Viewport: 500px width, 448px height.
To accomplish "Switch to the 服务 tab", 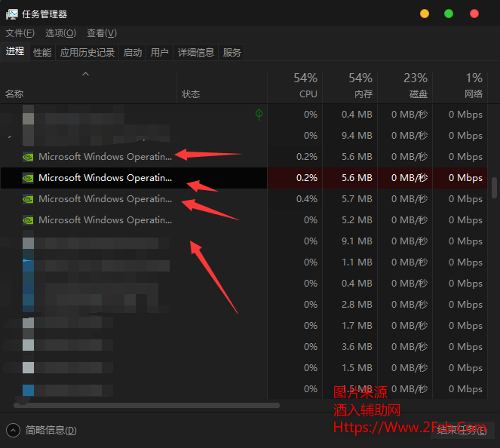I will (x=232, y=52).
